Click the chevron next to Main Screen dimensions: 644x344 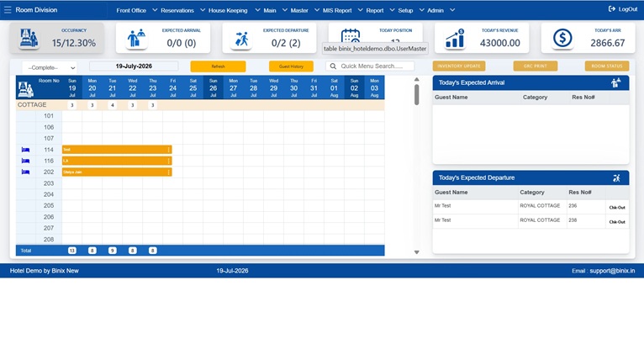click(285, 10)
